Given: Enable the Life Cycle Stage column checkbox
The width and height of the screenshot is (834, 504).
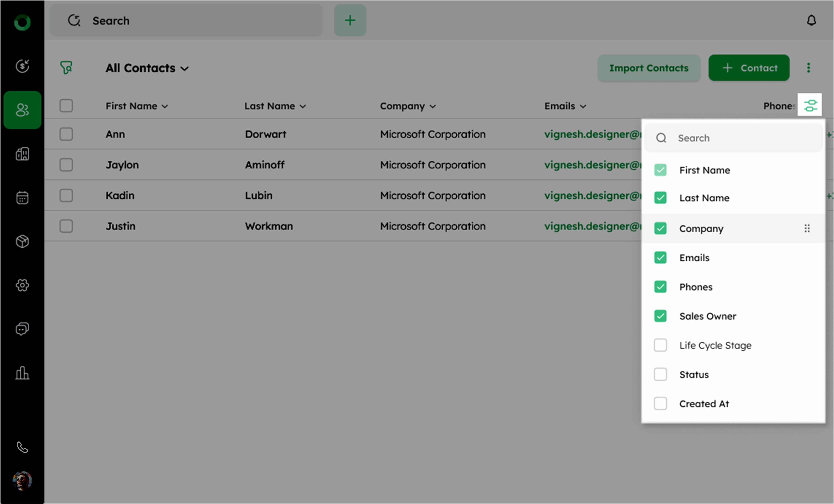Looking at the screenshot, I should click(660, 345).
